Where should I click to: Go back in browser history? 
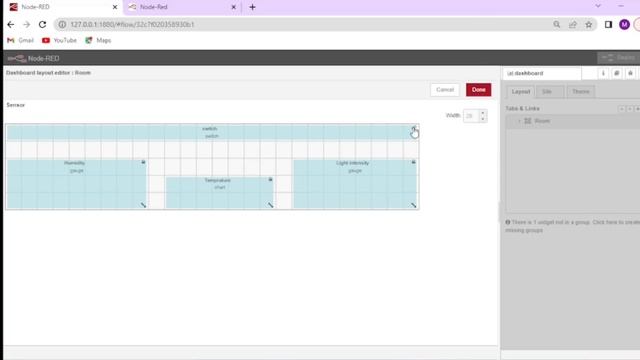pos(11,24)
